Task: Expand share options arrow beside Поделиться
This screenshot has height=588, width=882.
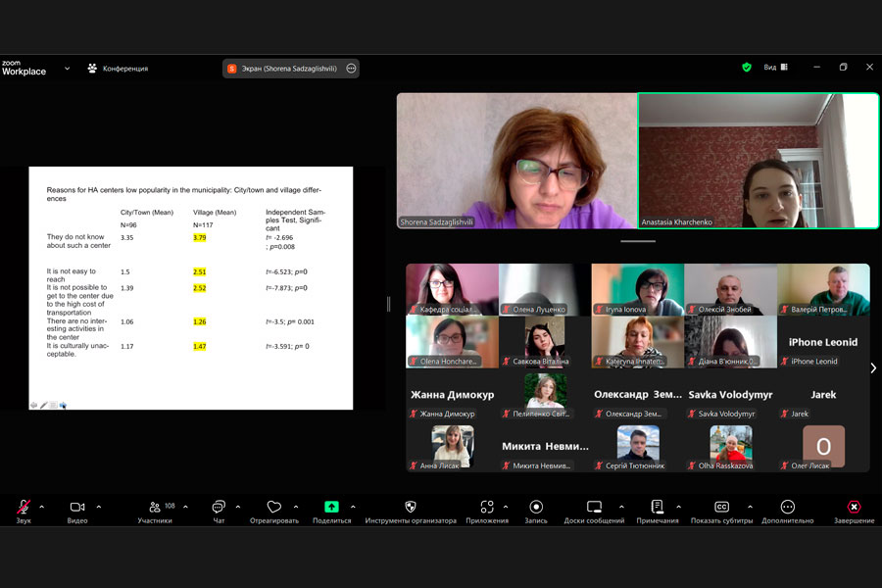Action: point(353,507)
